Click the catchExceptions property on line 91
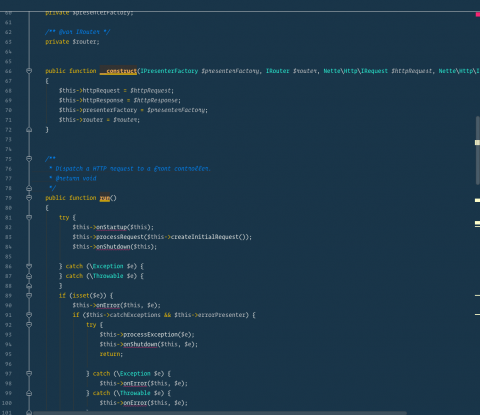Viewport: 480px width, 415px height. point(135,315)
